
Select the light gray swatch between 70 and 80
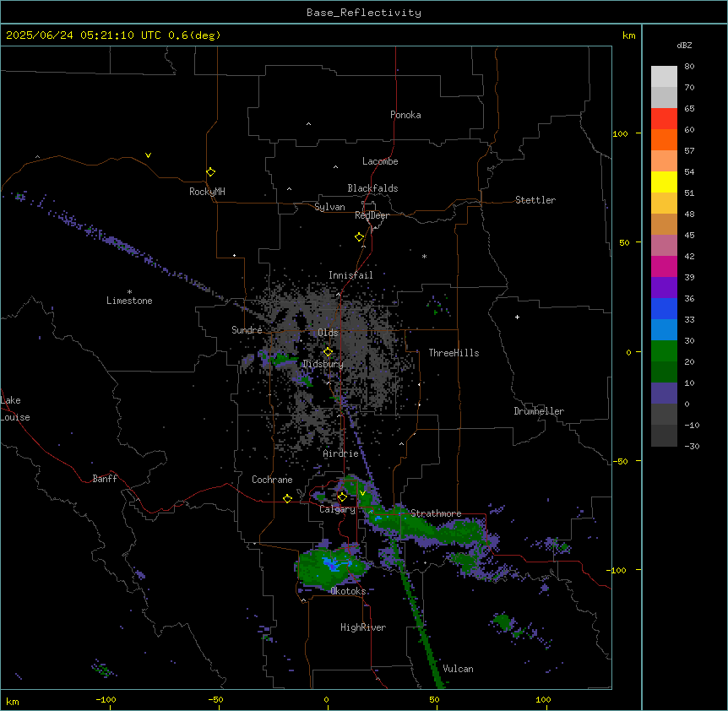coord(664,77)
